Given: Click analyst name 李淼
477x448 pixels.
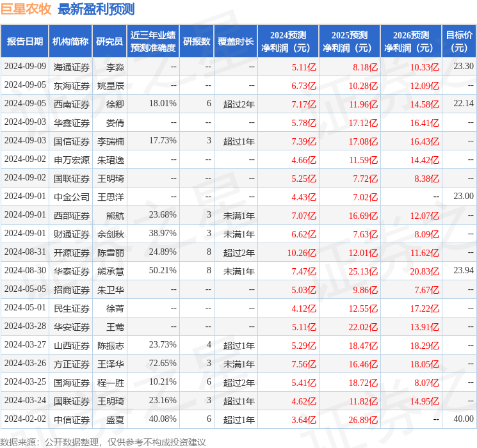Looking at the screenshot, I should 115,67.
